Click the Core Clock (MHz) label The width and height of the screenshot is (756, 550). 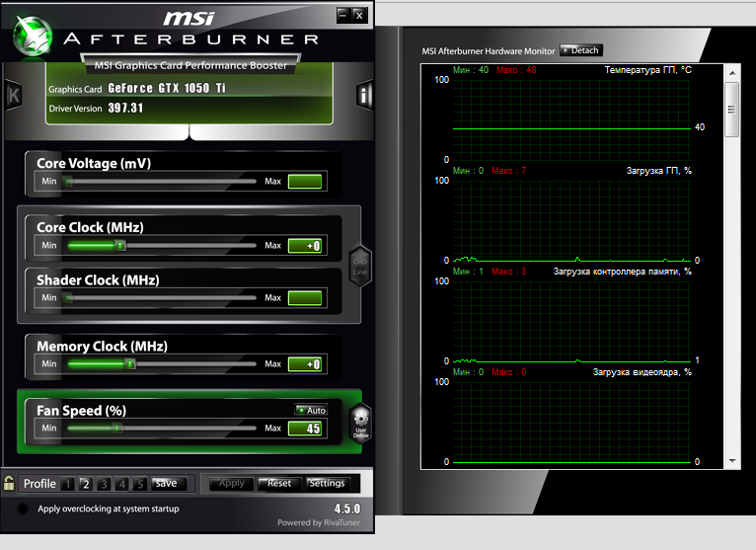pyautogui.click(x=90, y=227)
